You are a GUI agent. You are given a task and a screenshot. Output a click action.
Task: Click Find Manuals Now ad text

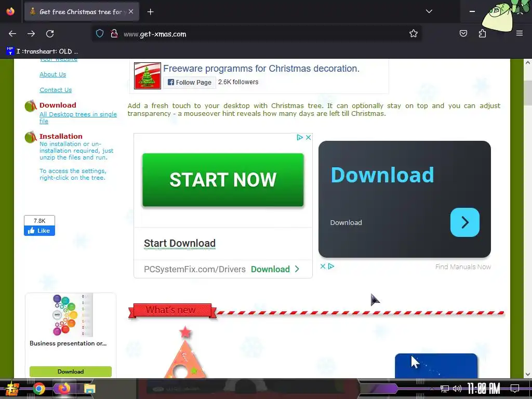(x=463, y=267)
